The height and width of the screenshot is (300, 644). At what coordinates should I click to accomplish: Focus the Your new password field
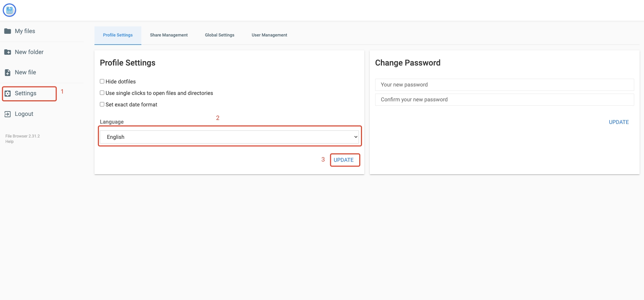coord(504,85)
